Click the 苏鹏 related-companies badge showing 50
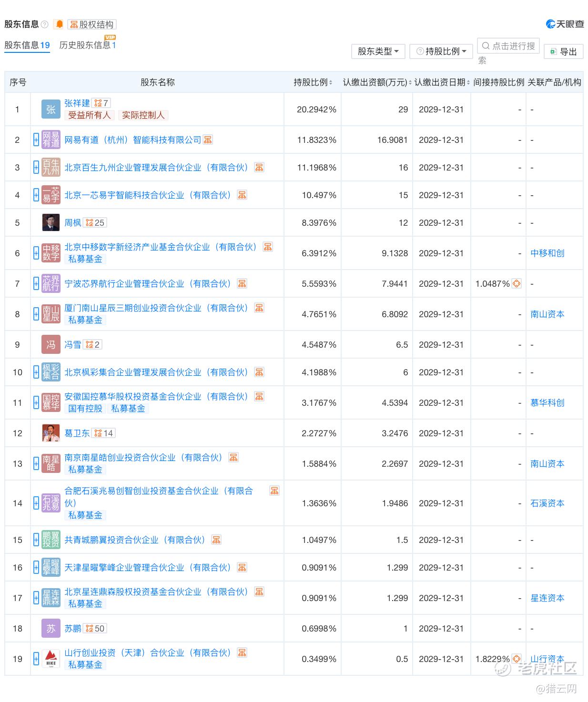Screen dimensions: 588x702 (x=95, y=629)
